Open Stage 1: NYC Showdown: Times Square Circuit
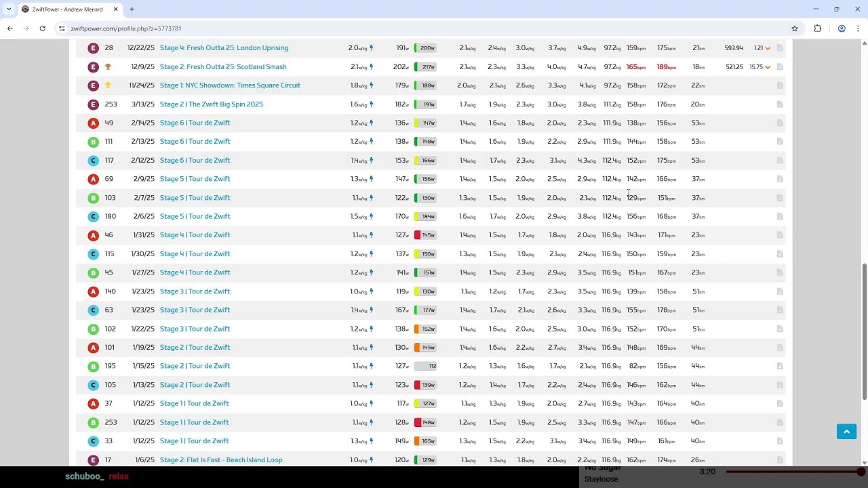 tap(230, 85)
